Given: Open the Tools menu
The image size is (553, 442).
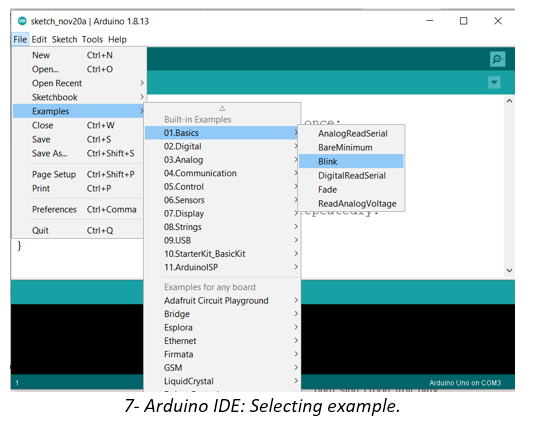Looking at the screenshot, I should 92,40.
